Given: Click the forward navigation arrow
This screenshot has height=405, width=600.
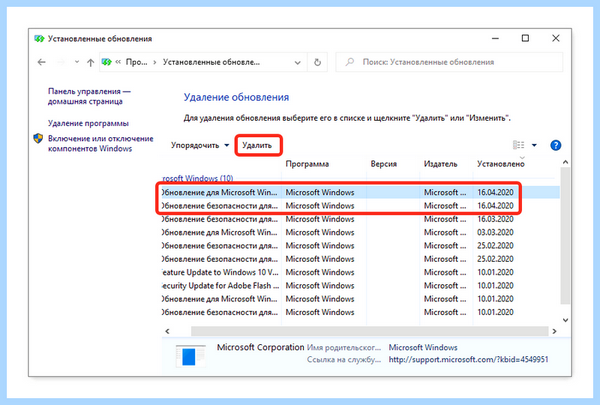Looking at the screenshot, I should click(x=61, y=62).
